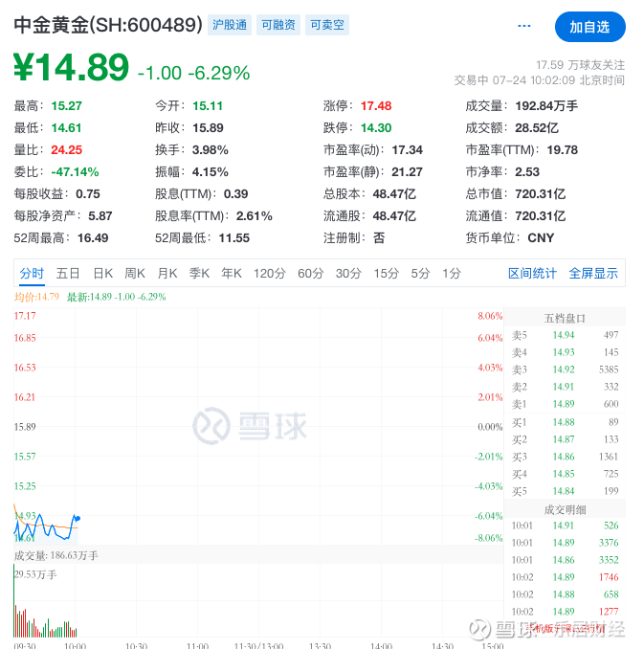Click the 货币单位 value CNY
The image size is (644, 649).
pyautogui.click(x=541, y=238)
